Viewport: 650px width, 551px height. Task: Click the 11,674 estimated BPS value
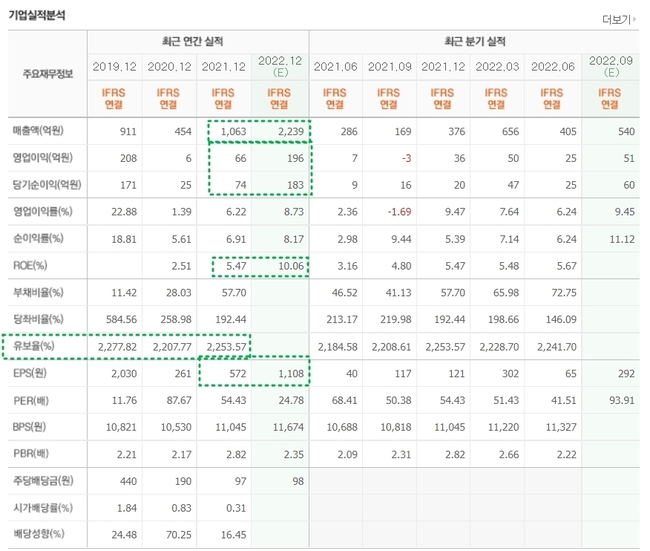[289, 427]
